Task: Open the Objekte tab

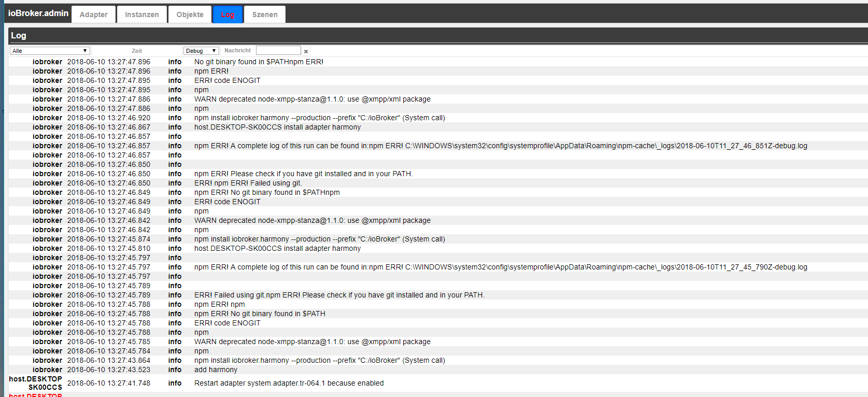Action: (x=190, y=15)
